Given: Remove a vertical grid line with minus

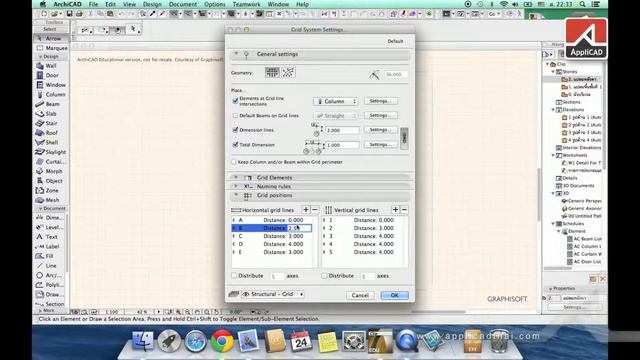Looking at the screenshot, I should tap(404, 210).
